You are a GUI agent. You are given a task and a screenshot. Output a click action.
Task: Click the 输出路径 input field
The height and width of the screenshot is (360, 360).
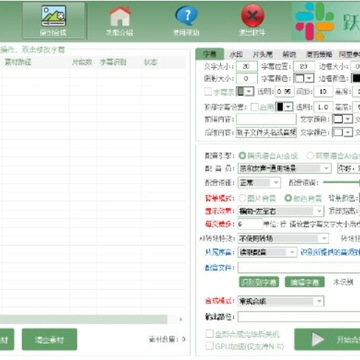click(299, 317)
